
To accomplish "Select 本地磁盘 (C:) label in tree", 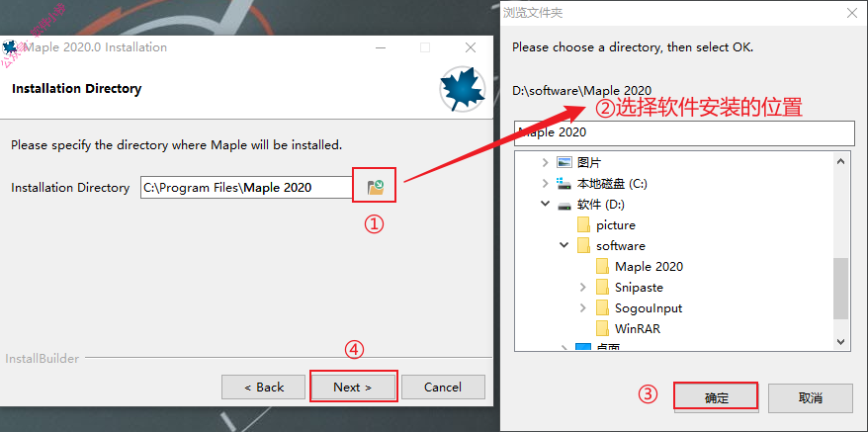I will coord(612,183).
